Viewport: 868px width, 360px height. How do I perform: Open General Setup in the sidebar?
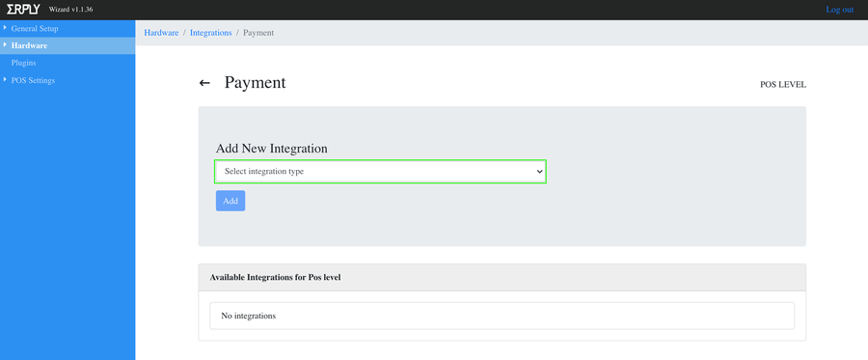pos(35,28)
